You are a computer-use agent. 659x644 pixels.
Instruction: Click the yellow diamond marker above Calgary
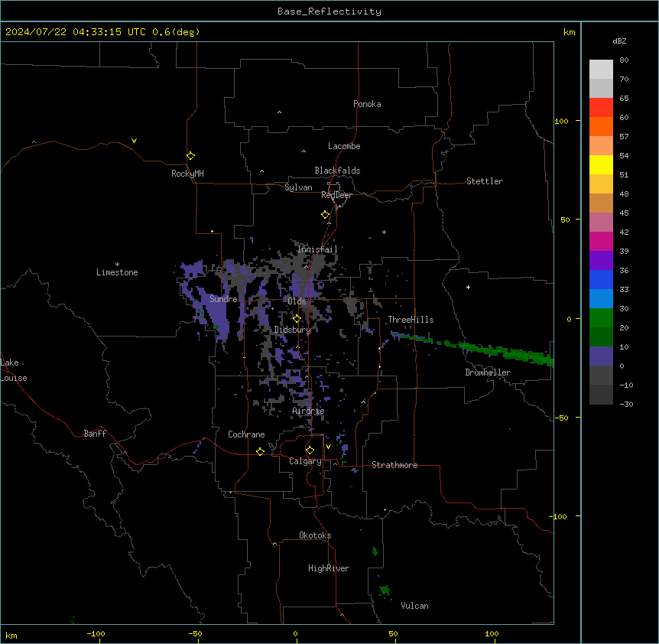[x=310, y=450]
